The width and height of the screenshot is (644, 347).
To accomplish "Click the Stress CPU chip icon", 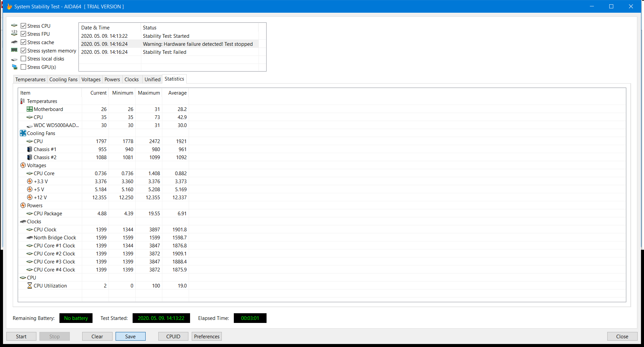I will click(14, 25).
